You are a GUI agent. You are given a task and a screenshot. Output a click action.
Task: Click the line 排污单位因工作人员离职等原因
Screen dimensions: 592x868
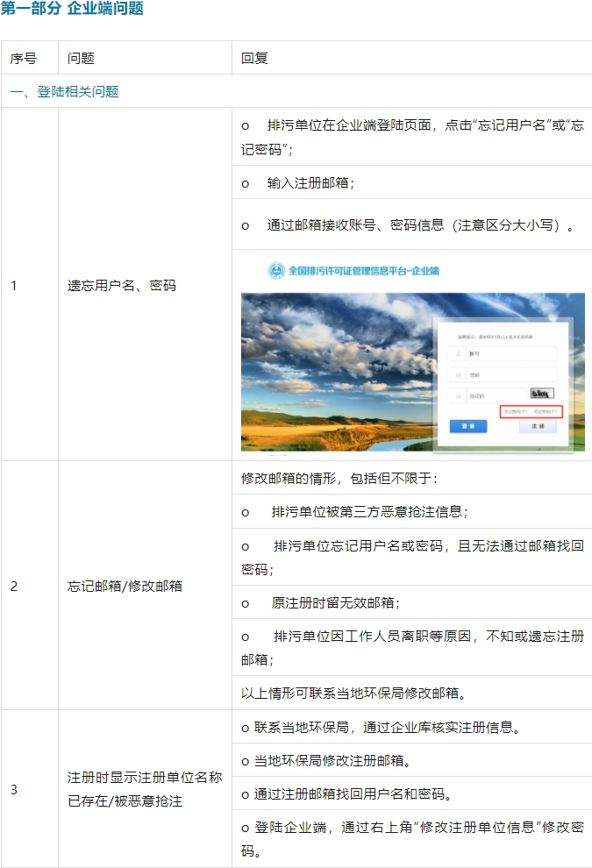[412, 648]
